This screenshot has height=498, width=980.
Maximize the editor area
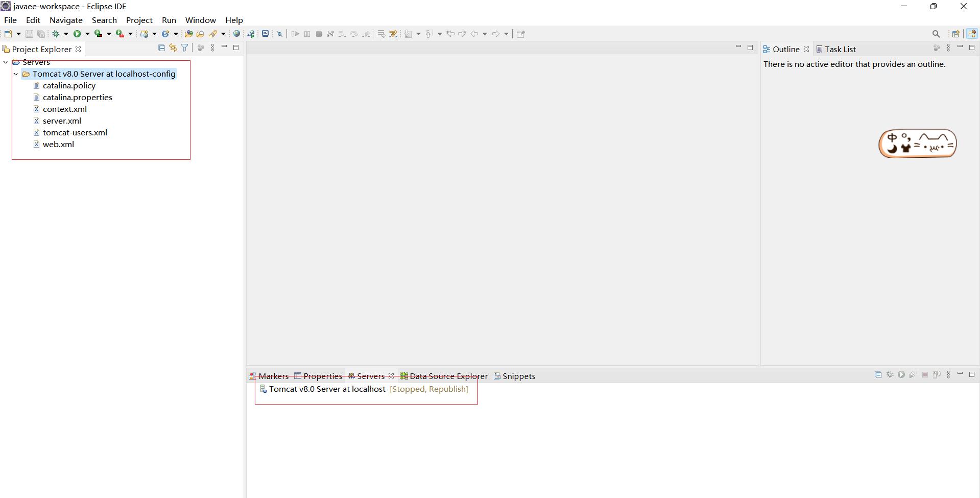tap(750, 48)
